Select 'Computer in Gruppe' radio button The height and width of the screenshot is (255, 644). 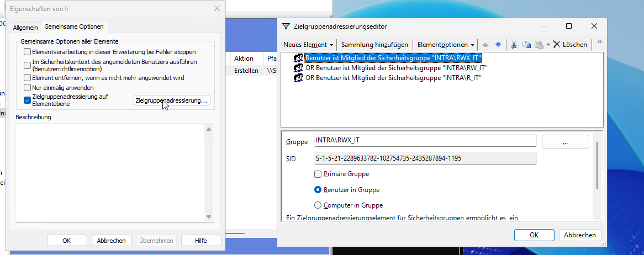click(x=318, y=205)
